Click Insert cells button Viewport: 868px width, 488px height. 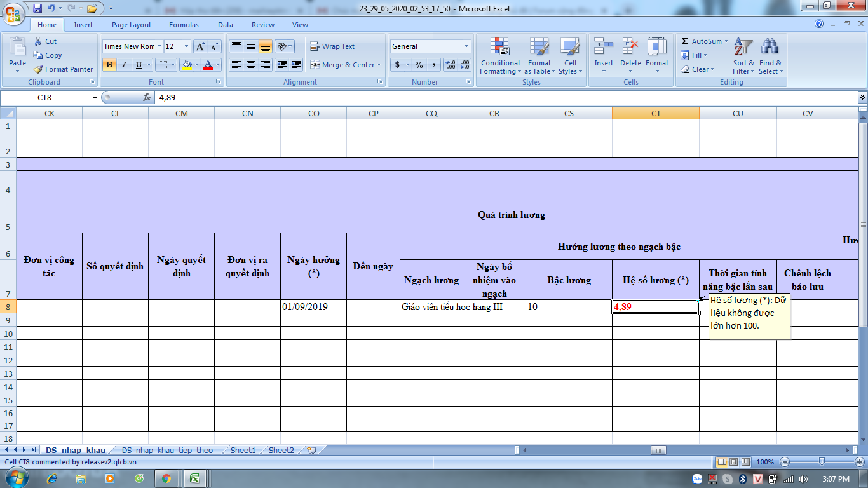[x=604, y=56]
